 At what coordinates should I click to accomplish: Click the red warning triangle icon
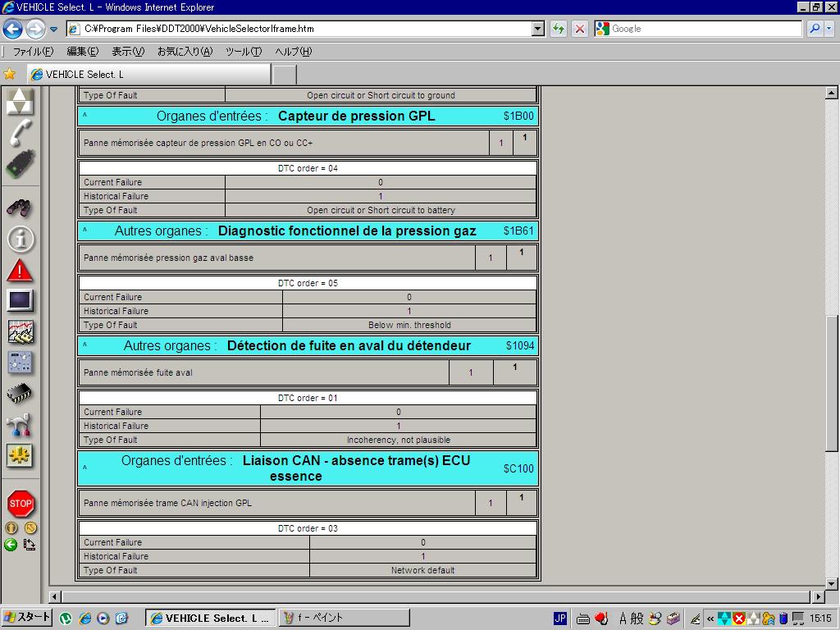click(x=20, y=271)
